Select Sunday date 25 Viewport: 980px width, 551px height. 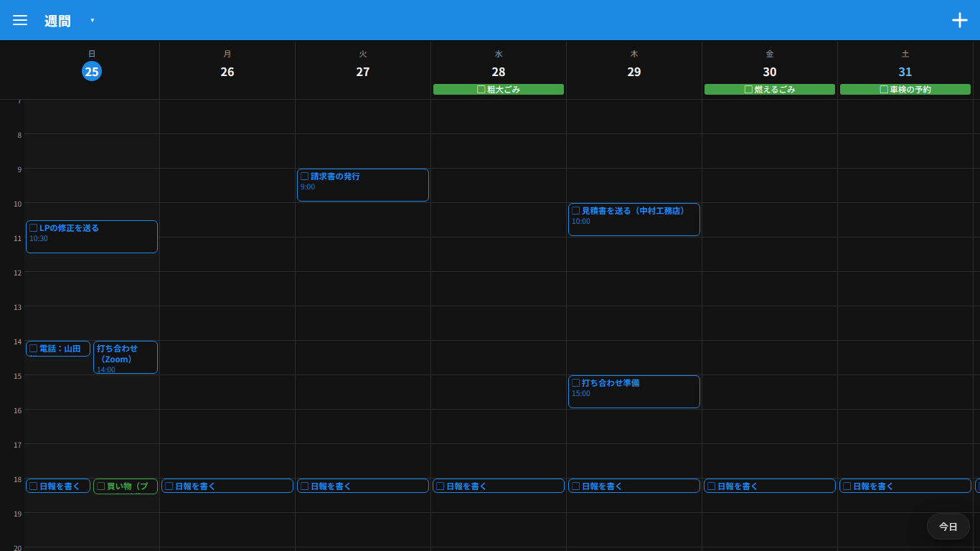92,71
